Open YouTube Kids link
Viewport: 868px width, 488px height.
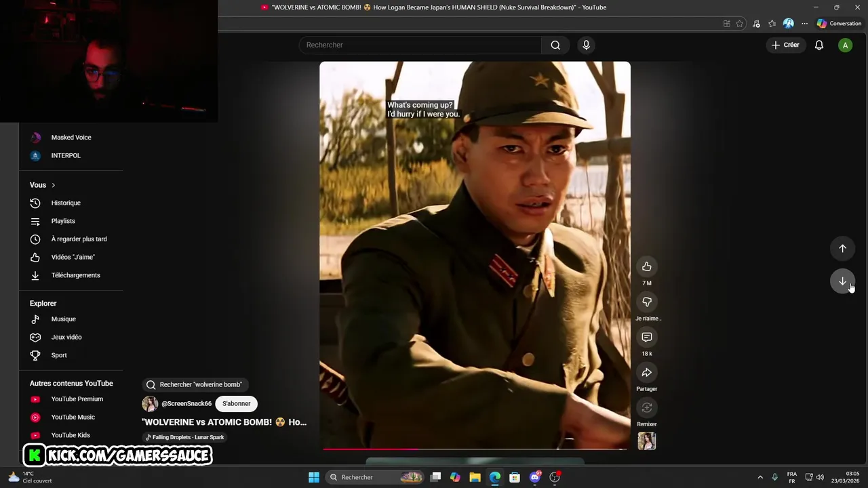pos(71,435)
